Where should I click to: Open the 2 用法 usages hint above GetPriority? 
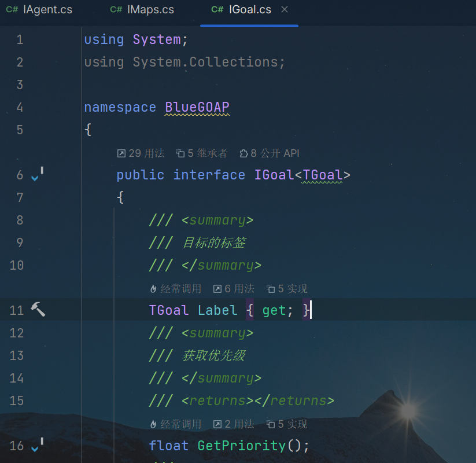(x=234, y=424)
